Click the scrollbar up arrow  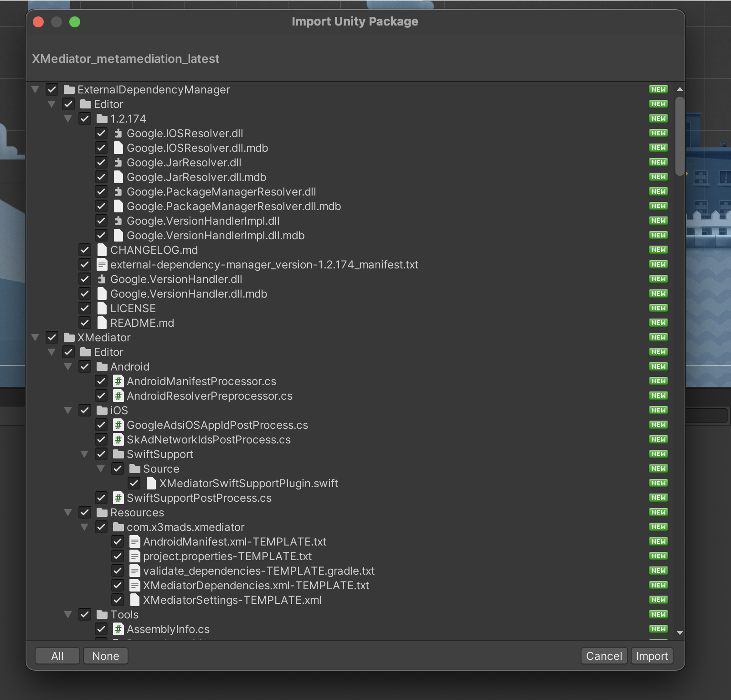coord(680,89)
